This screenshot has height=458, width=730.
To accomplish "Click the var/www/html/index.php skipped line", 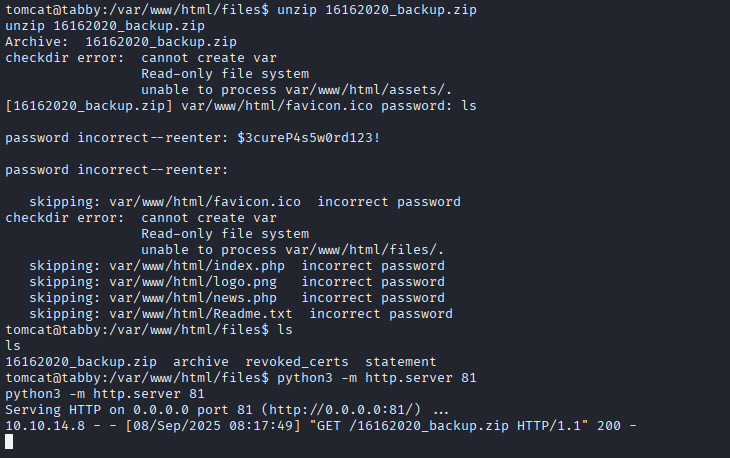I will click(x=237, y=266).
